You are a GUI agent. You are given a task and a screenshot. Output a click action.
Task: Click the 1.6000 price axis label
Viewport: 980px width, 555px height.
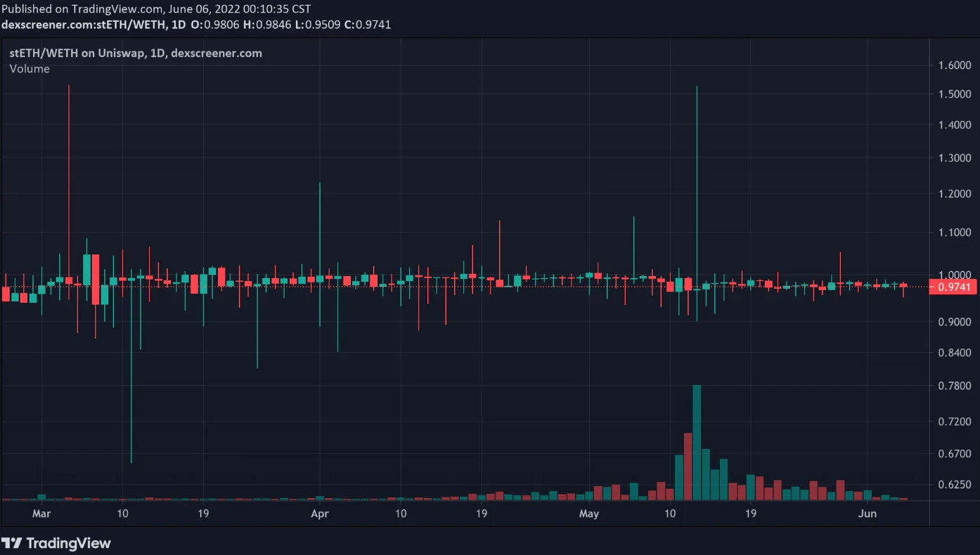tap(954, 65)
